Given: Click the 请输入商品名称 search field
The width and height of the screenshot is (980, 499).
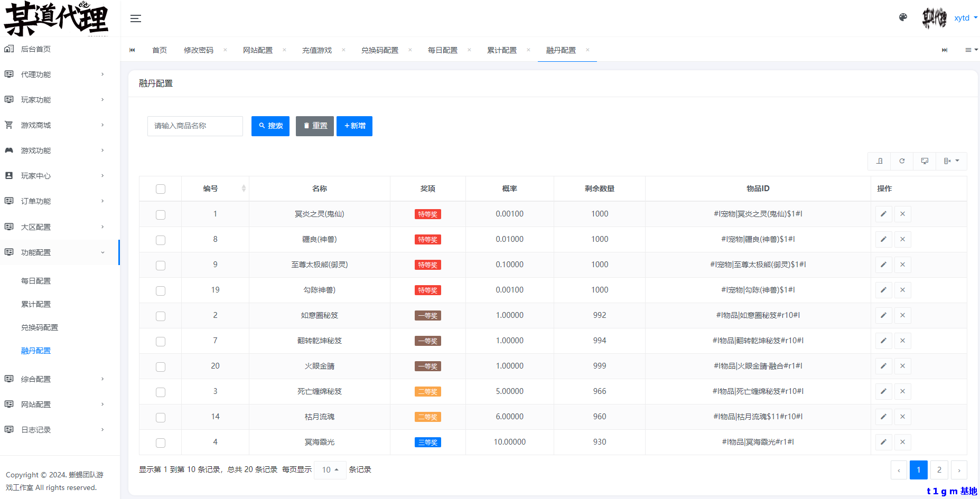Looking at the screenshot, I should [195, 126].
